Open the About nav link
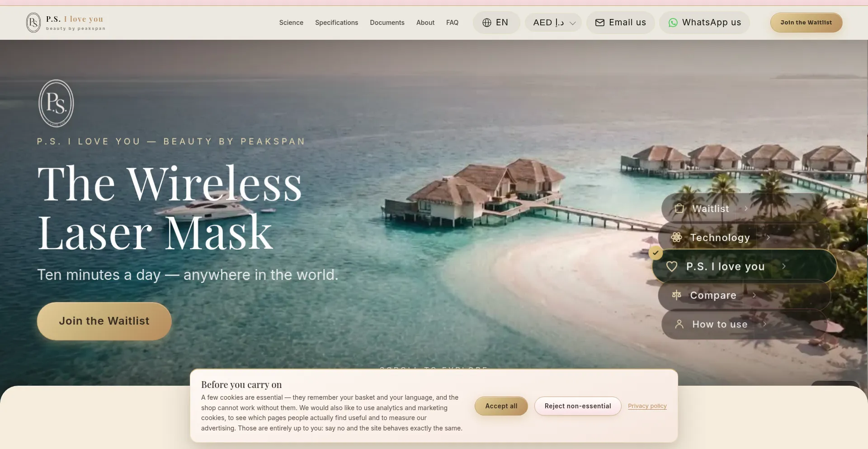 point(425,23)
